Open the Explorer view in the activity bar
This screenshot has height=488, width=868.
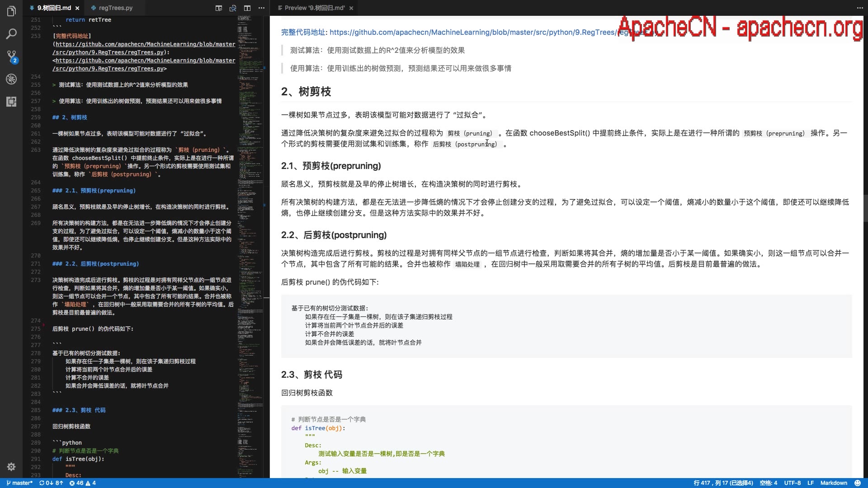11,11
